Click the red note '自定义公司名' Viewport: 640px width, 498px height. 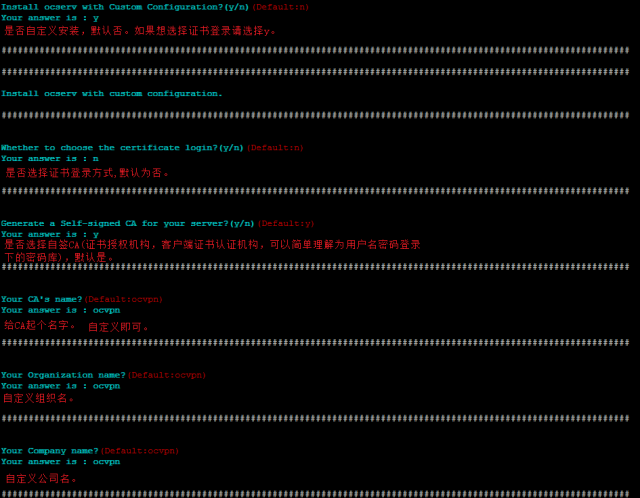point(41,478)
